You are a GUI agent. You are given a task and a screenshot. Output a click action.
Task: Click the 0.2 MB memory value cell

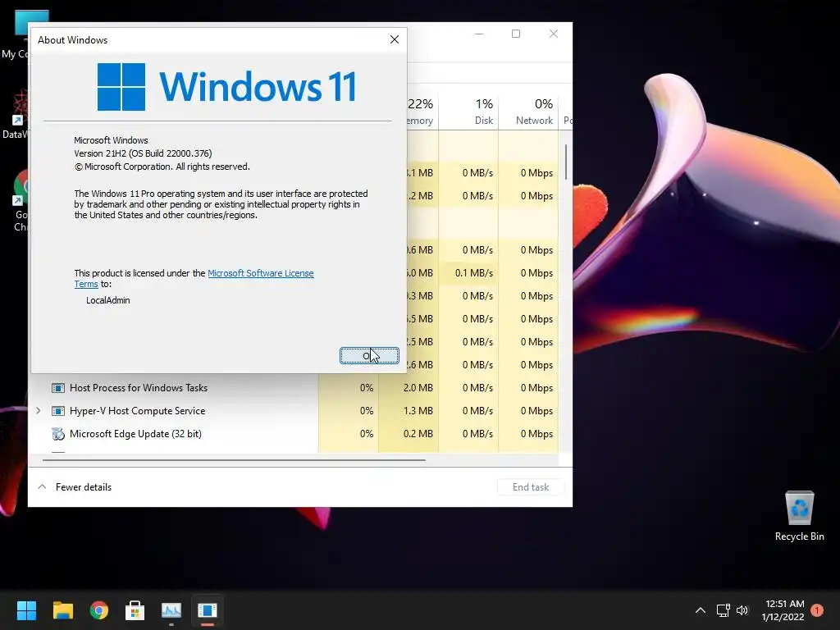pos(409,434)
